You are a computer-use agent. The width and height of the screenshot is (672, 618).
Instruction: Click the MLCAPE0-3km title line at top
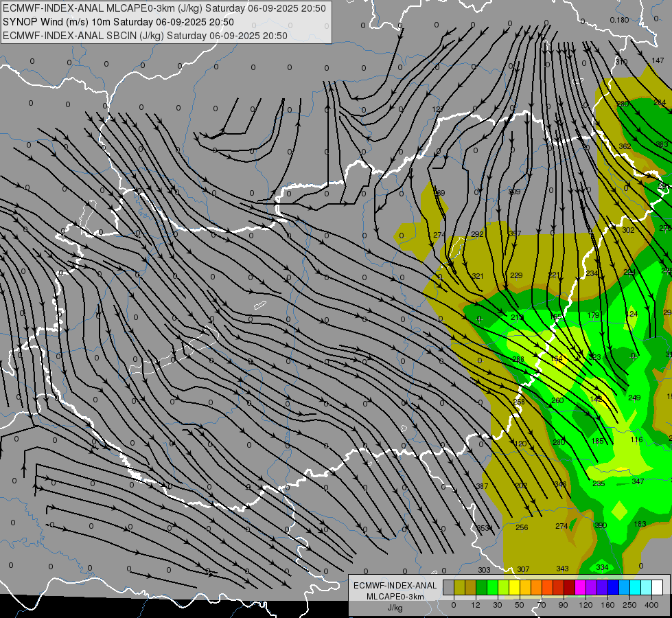(x=164, y=8)
